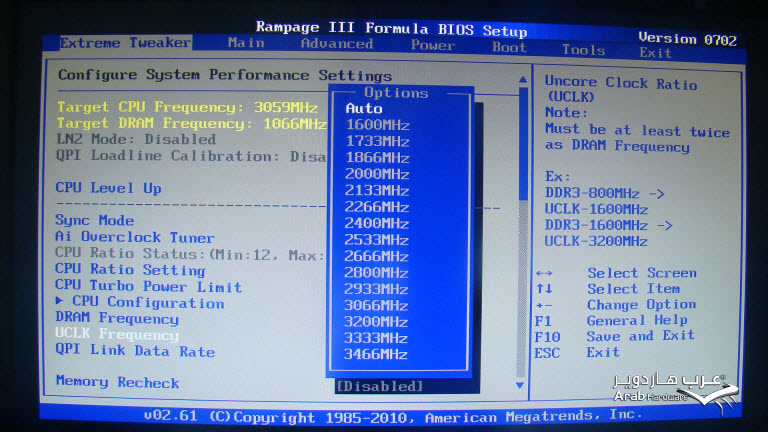Click the LN2 Mode: Disabled line
The height and width of the screenshot is (432, 768).
(x=136, y=139)
